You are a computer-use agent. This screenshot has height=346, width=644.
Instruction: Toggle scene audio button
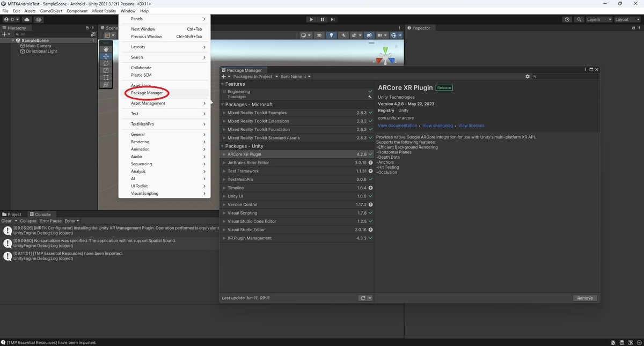(344, 35)
